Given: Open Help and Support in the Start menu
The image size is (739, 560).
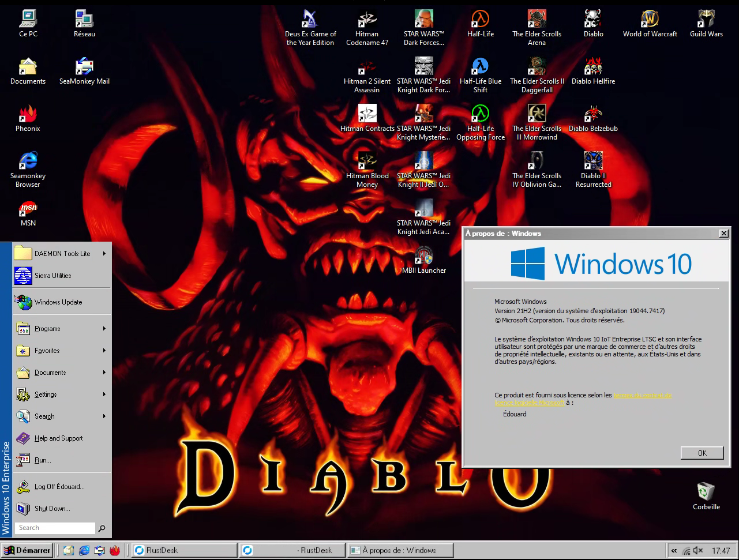Looking at the screenshot, I should coord(62,438).
